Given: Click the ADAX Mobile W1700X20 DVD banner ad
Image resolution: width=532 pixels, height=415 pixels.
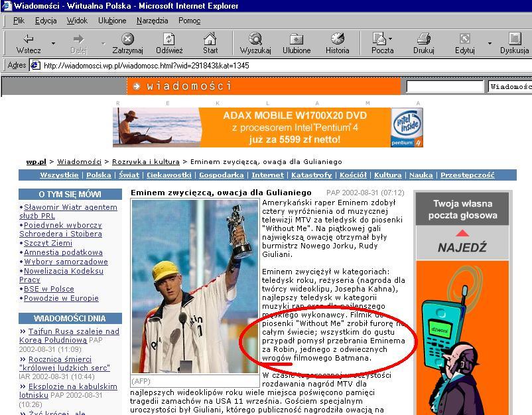Looking at the screenshot, I should [268, 127].
